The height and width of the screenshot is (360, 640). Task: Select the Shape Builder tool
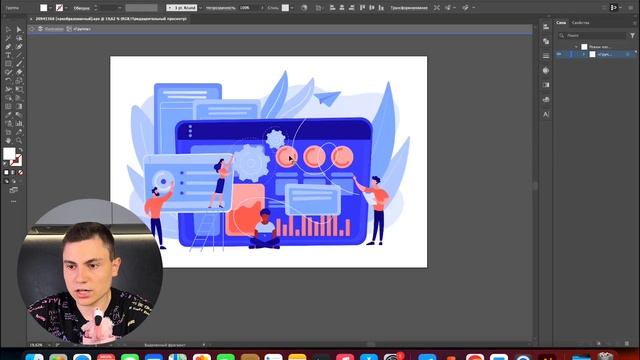tap(8, 98)
